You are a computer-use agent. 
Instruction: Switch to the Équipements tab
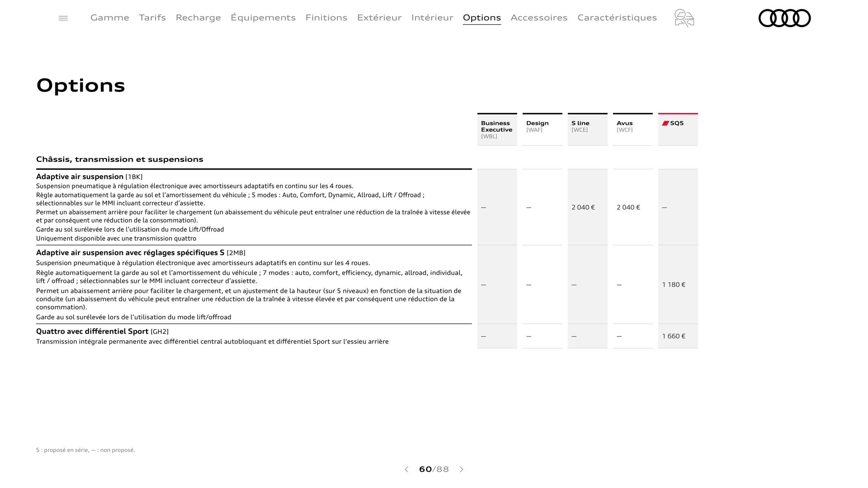click(x=263, y=17)
